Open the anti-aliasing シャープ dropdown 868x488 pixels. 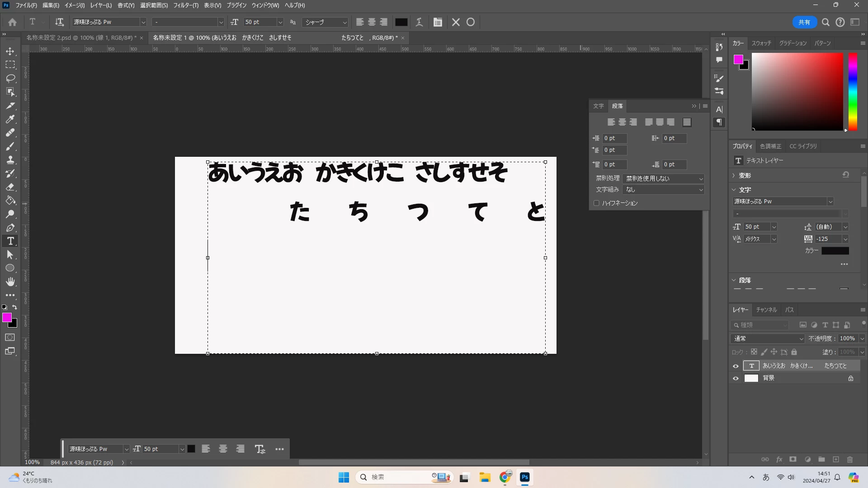(325, 22)
